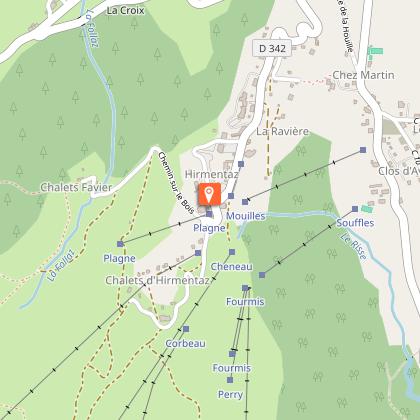
Task: Click the orange location pin marker
Action: tap(209, 194)
